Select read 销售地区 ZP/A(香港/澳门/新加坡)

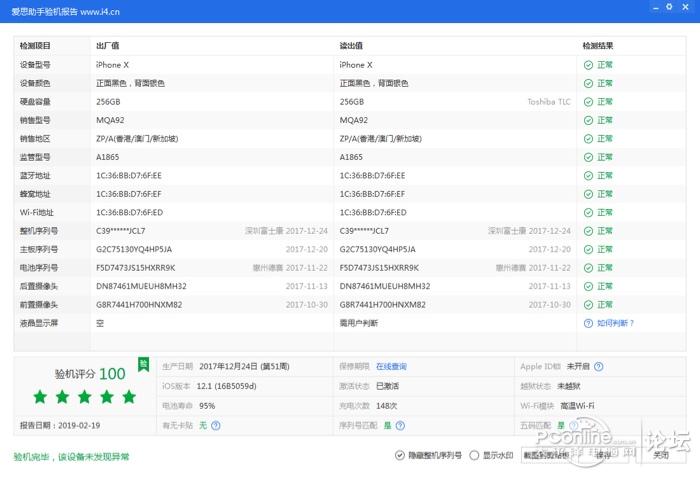point(381,139)
